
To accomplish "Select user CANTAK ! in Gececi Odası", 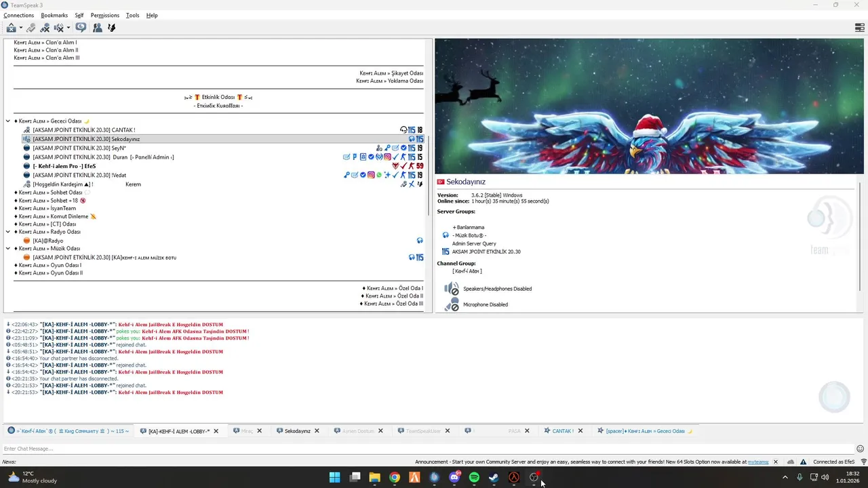I will [84, 130].
